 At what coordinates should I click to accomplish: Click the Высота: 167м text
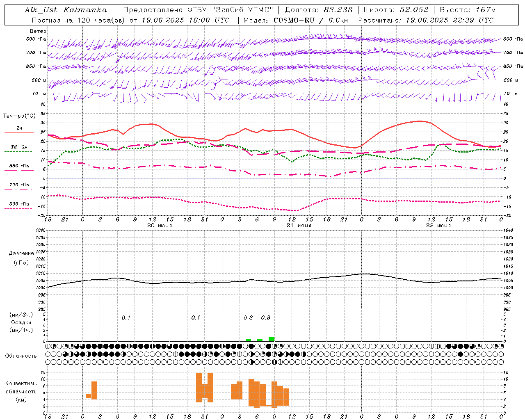[468, 10]
